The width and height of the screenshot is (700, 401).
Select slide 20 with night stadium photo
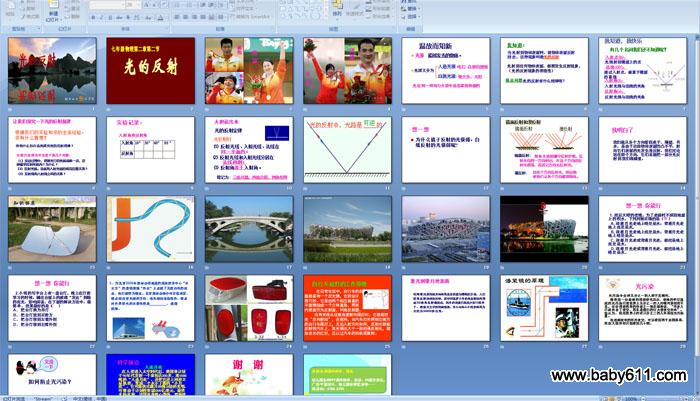(x=544, y=229)
